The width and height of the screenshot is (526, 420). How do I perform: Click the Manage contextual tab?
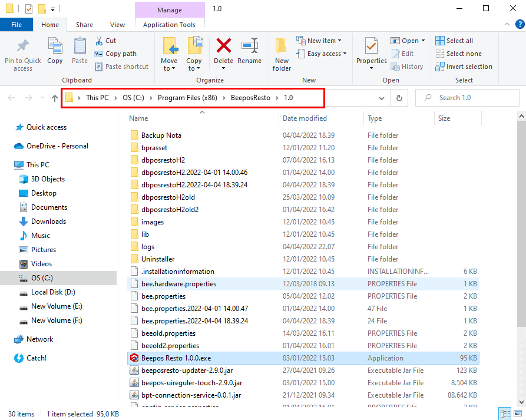pos(170,10)
